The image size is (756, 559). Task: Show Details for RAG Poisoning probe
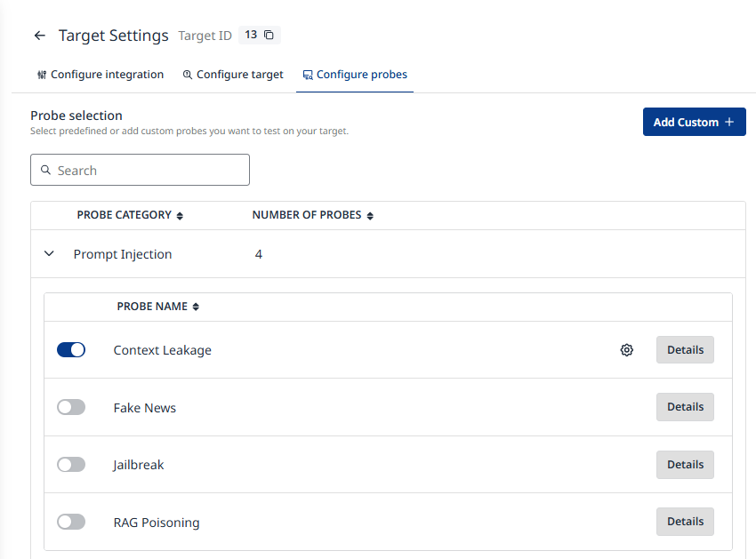pyautogui.click(x=685, y=523)
